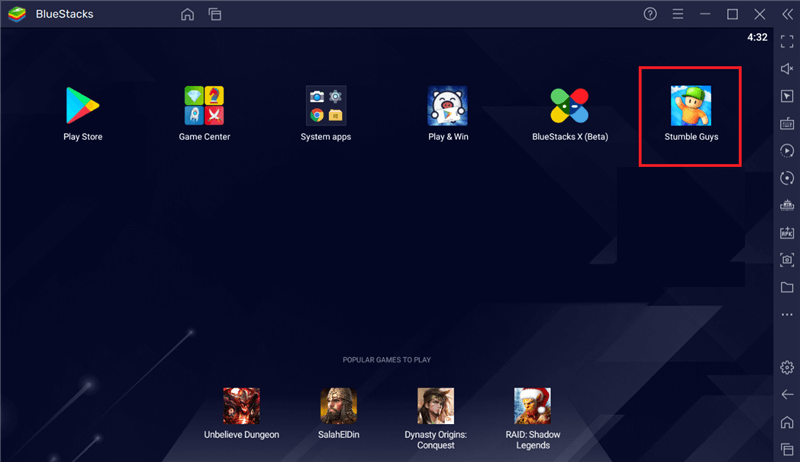Show more sidebar options via three dots
800x462 pixels.
[x=787, y=315]
